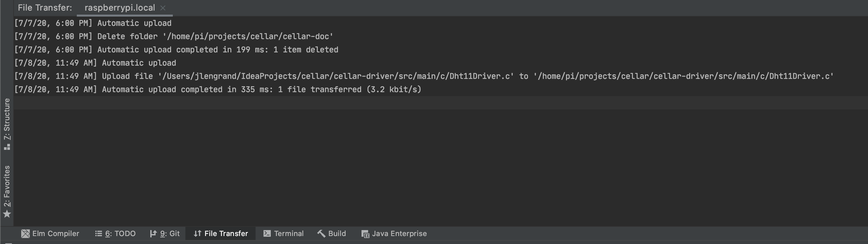Click the Structure panel icon

coord(7,147)
